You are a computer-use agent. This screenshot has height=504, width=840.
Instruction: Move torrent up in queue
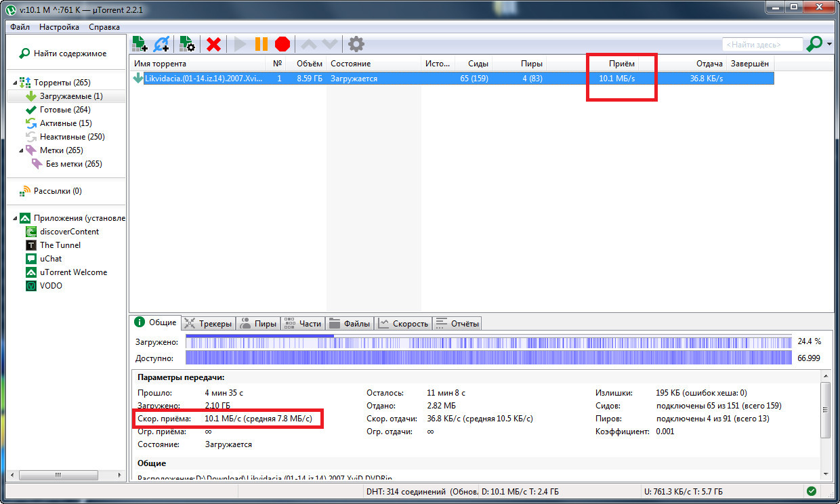pyautogui.click(x=308, y=45)
